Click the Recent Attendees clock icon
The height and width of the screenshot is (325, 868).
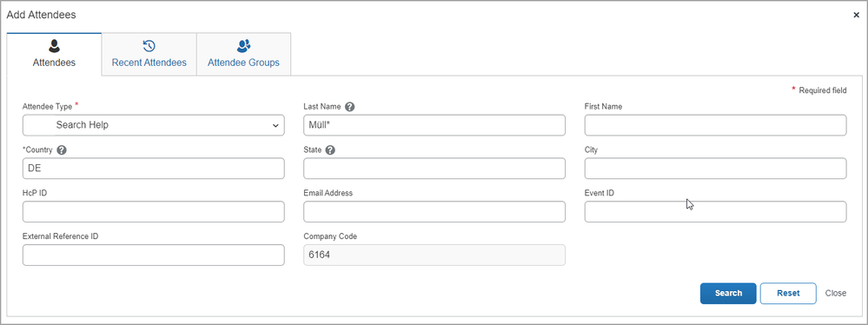point(149,46)
